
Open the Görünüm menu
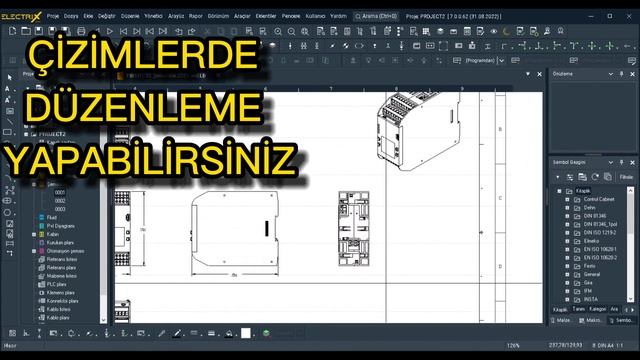pos(218,16)
